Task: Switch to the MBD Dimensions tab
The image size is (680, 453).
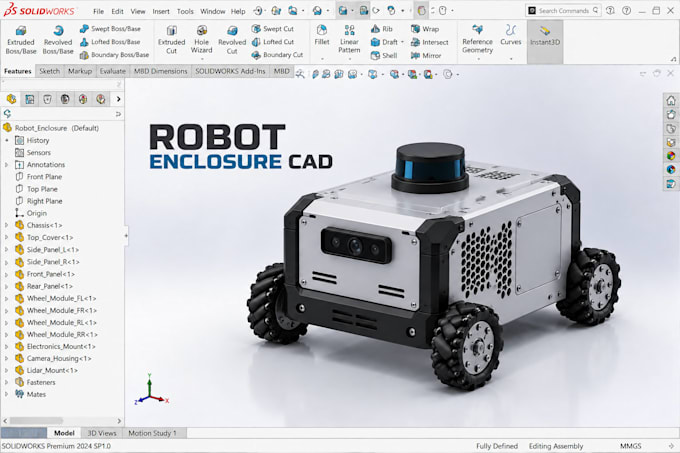Action: click(160, 71)
